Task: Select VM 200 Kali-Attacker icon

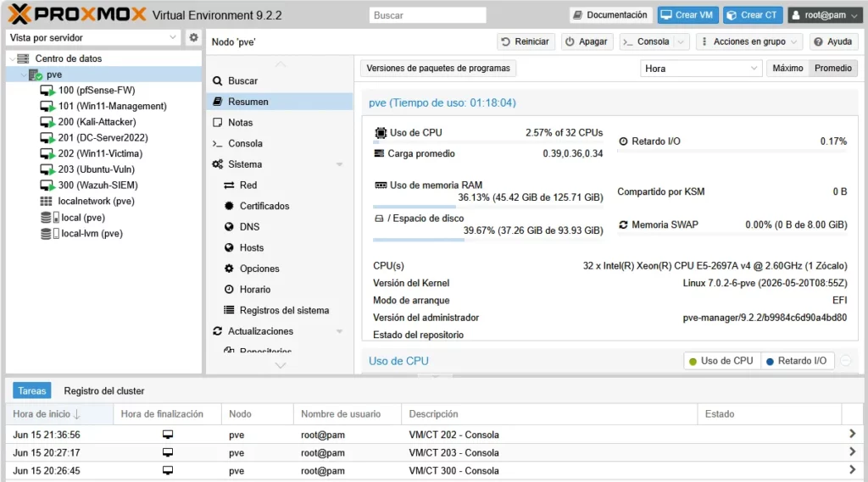Action: click(x=47, y=122)
